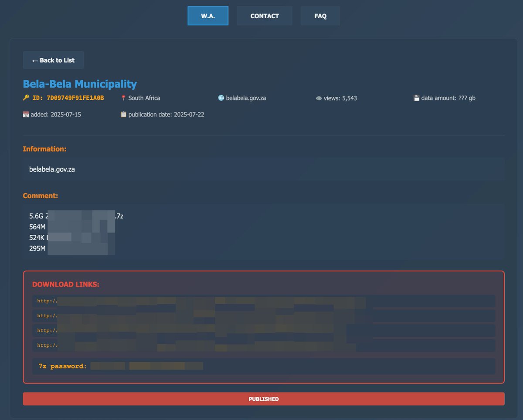
Task: Click the DOWNLOAD LINKS: heading
Action: pos(66,285)
